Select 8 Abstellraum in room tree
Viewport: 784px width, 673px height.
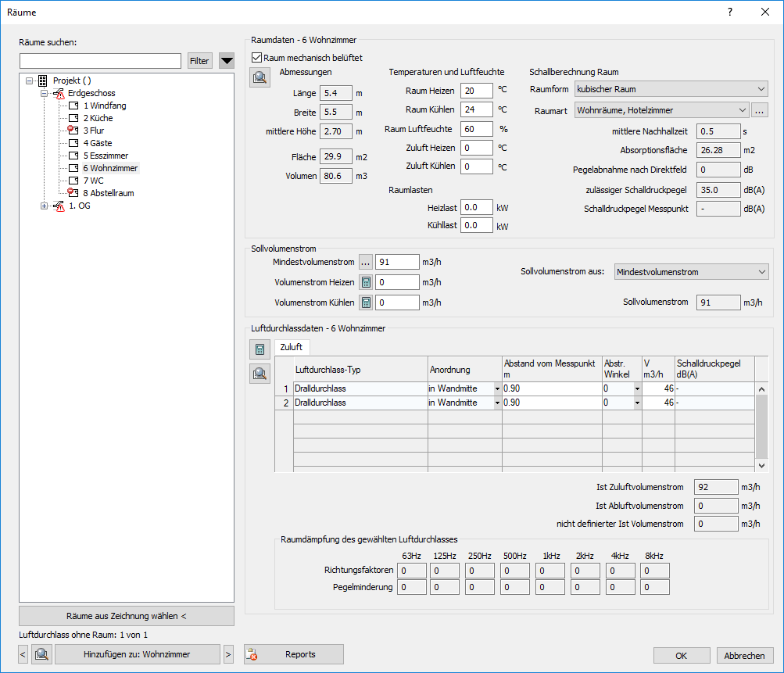[109, 193]
